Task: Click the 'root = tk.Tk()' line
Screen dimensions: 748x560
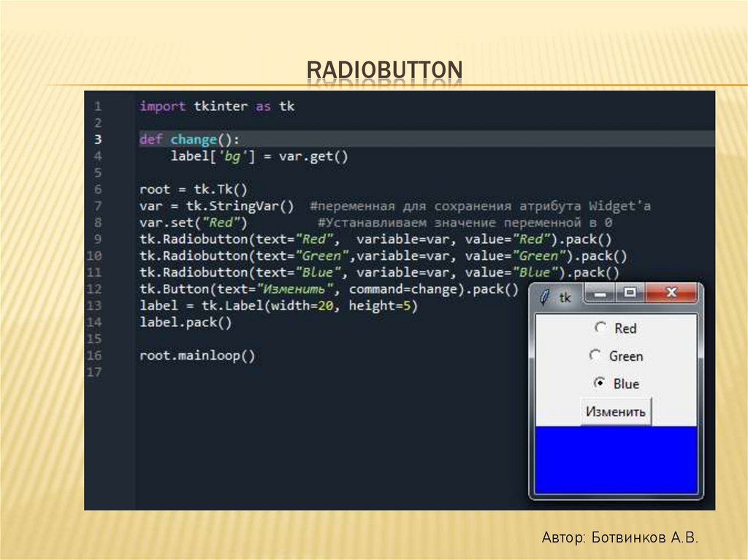Action: coord(193,189)
